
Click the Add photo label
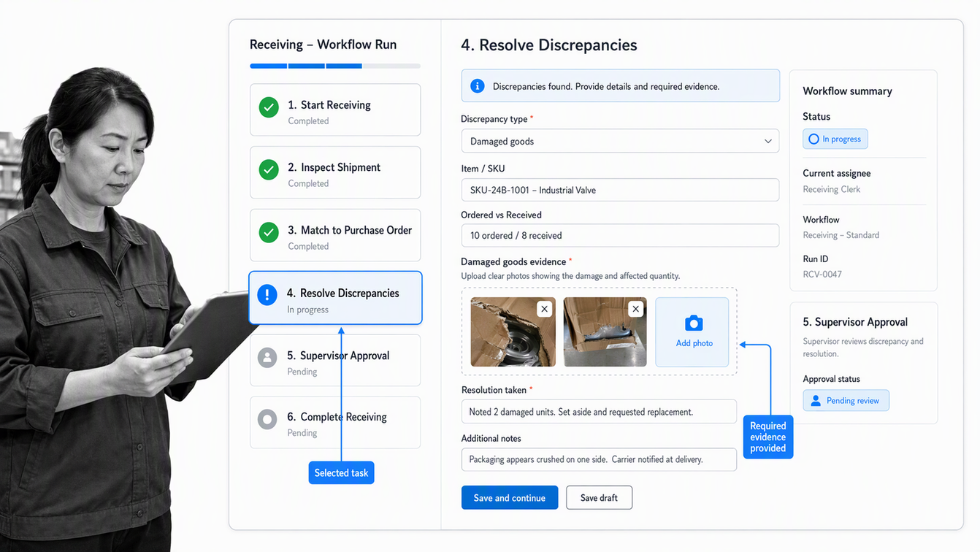click(694, 343)
